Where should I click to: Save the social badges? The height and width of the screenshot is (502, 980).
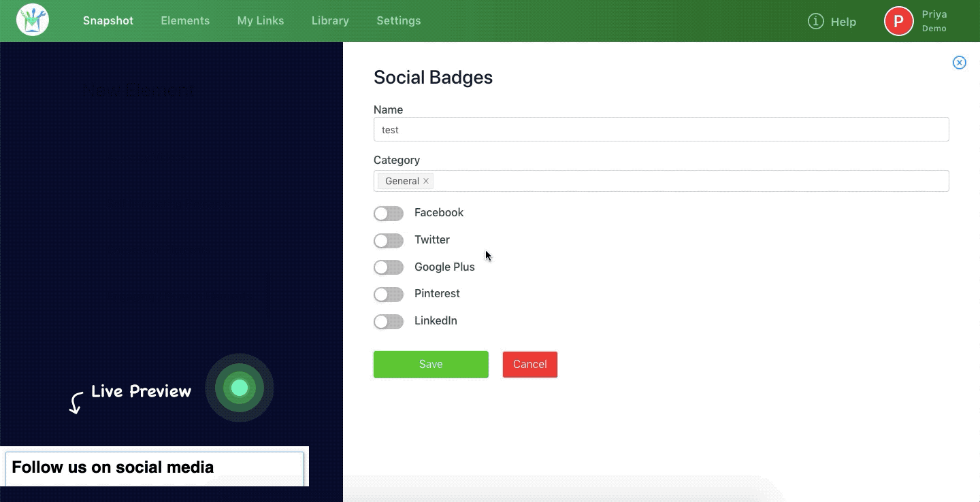tap(431, 365)
